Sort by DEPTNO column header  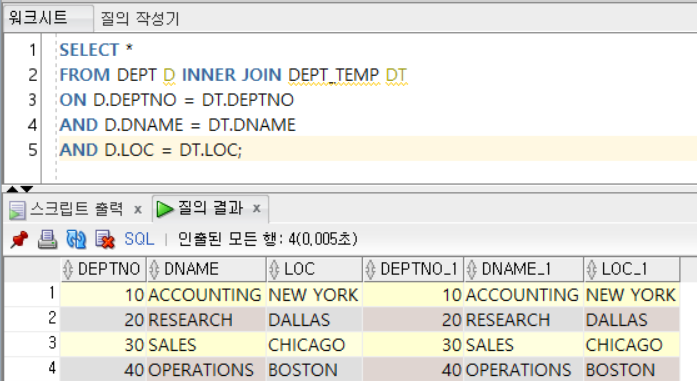click(103, 269)
